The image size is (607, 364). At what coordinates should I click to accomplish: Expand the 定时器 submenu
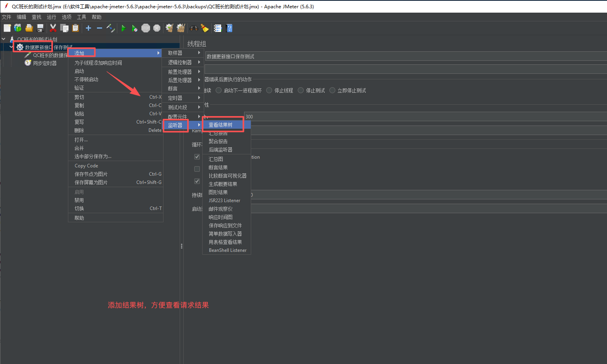pos(183,98)
